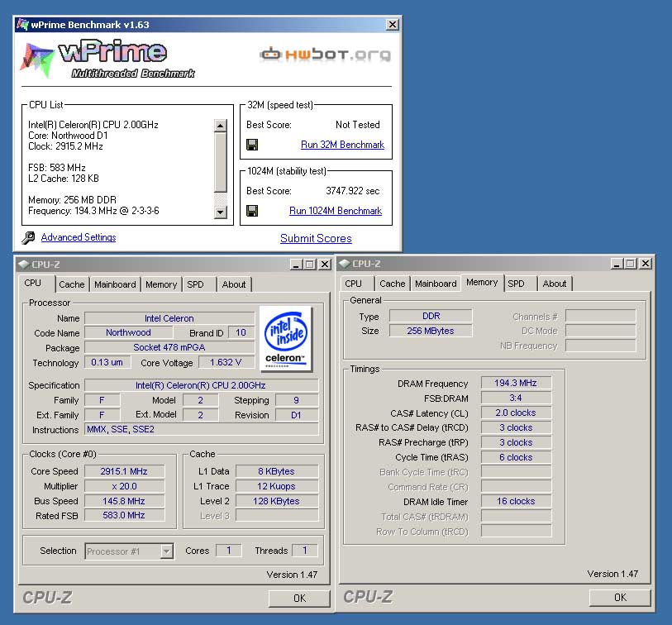Viewport: 672px width, 625px height.
Task: Click the Bus Speed value 145.8 MHz
Action: 124,501
